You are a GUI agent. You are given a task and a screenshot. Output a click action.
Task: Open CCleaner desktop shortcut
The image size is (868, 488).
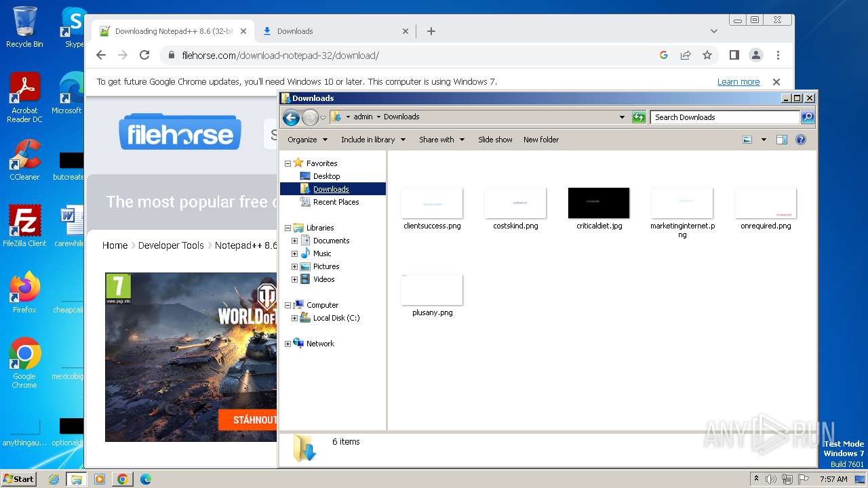(x=24, y=160)
